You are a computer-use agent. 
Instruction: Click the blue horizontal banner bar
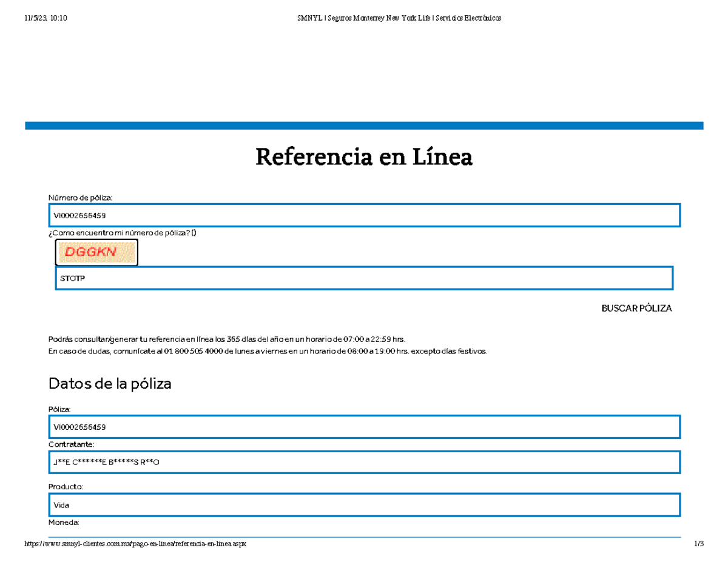[x=364, y=125]
